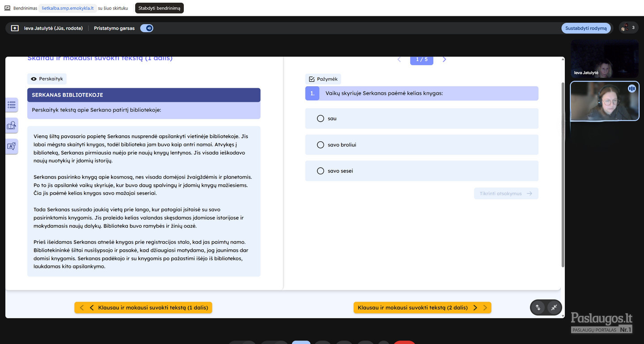Go forward to Klausau ir mokausi (2 dalis)
This screenshot has width=644, height=344.
click(422, 307)
